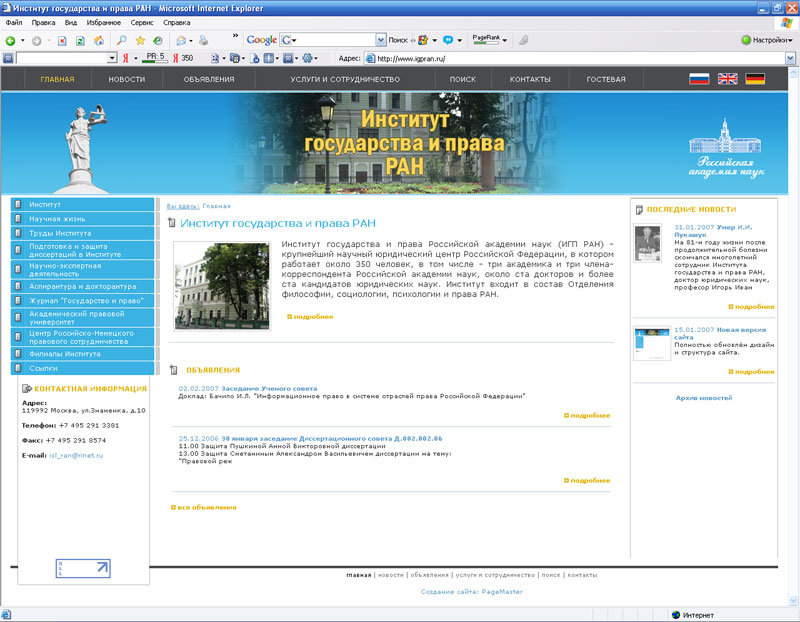Switch site to English via UK flag

(x=728, y=79)
